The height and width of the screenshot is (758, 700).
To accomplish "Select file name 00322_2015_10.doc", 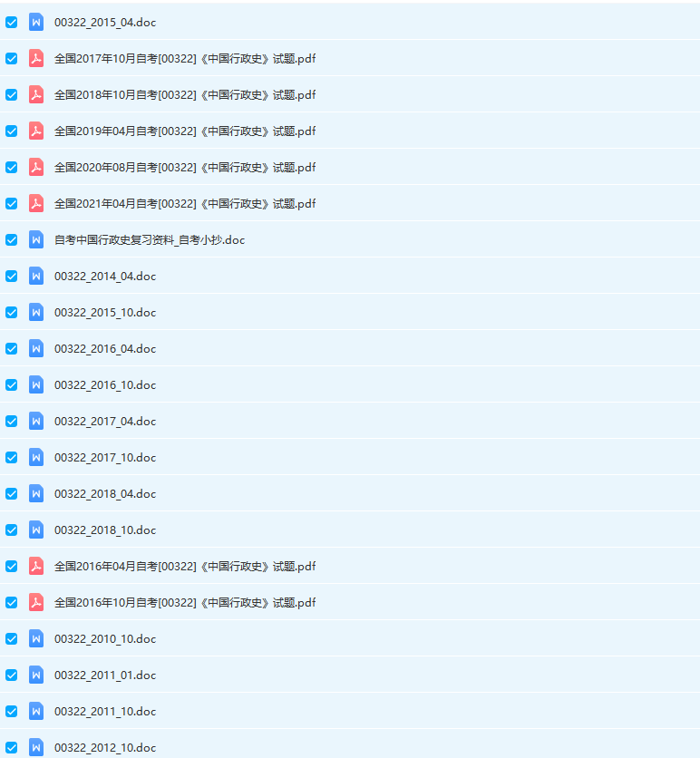I will (105, 312).
